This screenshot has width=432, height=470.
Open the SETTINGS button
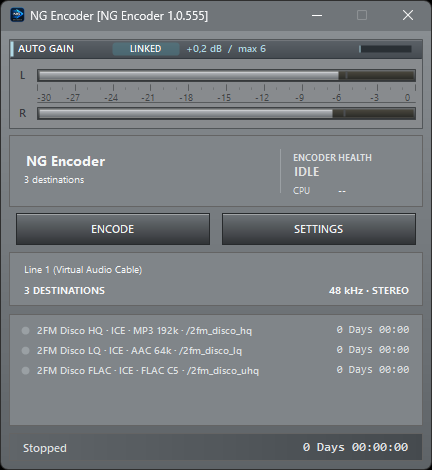click(319, 229)
